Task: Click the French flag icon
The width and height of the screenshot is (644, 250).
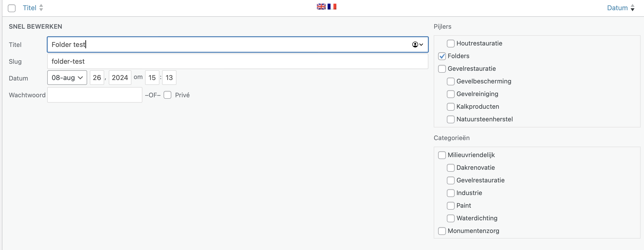Action: tap(332, 7)
